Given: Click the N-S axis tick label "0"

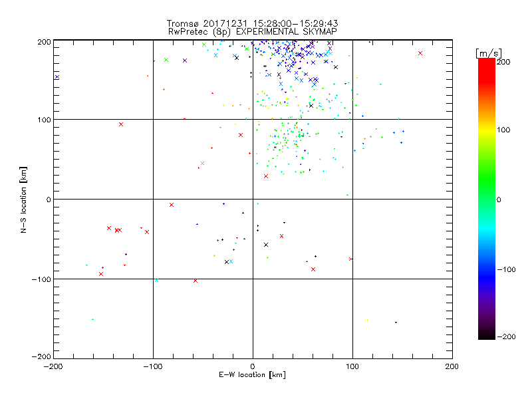Looking at the screenshot, I should coord(49,199).
